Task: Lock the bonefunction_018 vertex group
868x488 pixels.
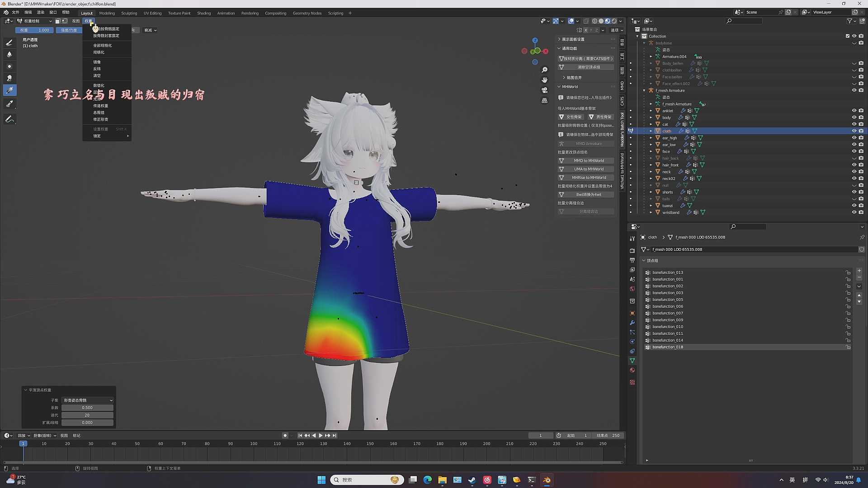Action: (x=849, y=347)
